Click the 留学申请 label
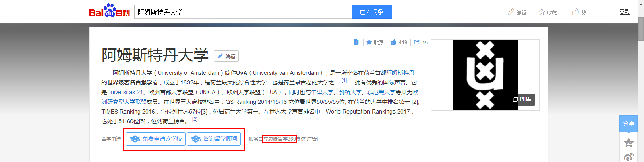This screenshot has width=644, height=162. click(x=111, y=139)
